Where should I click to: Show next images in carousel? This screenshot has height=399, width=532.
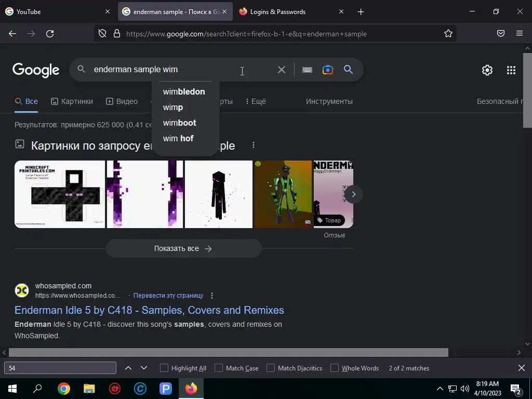(353, 194)
